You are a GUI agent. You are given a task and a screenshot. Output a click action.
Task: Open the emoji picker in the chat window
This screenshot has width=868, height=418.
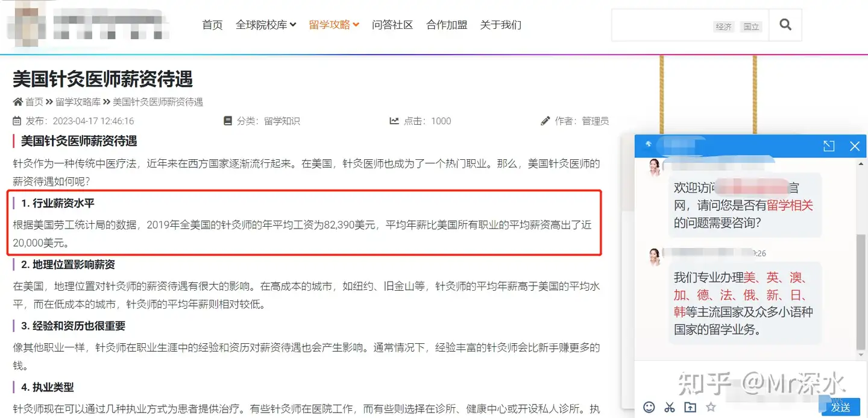pos(649,408)
